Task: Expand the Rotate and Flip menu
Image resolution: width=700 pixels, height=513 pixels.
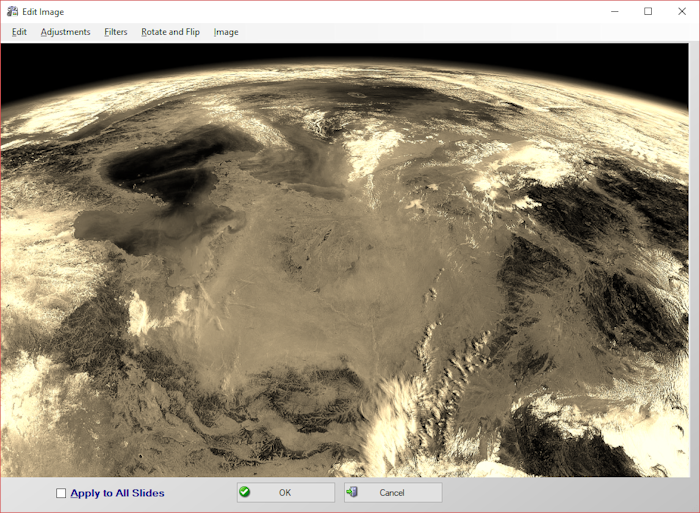Action: (x=170, y=32)
